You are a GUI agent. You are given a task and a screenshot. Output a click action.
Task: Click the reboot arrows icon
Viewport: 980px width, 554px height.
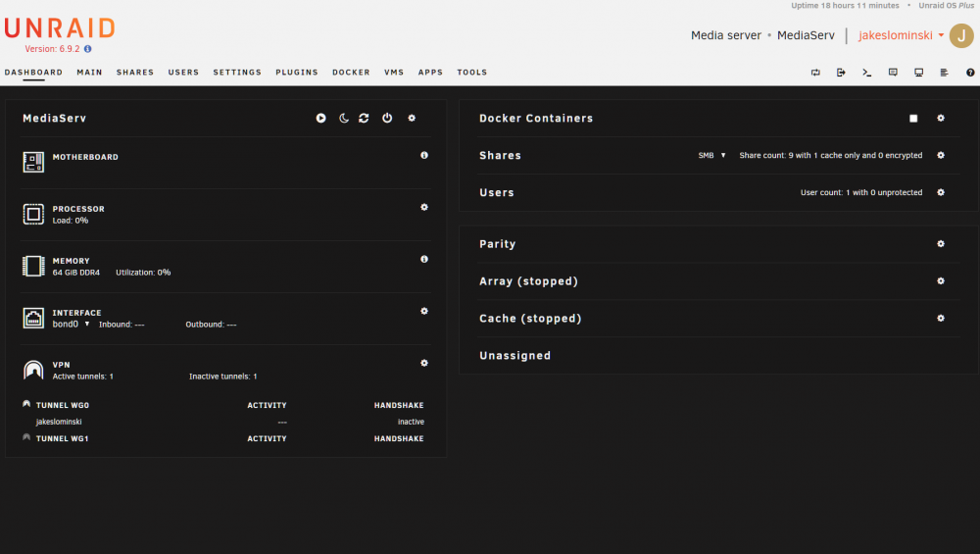click(x=364, y=119)
